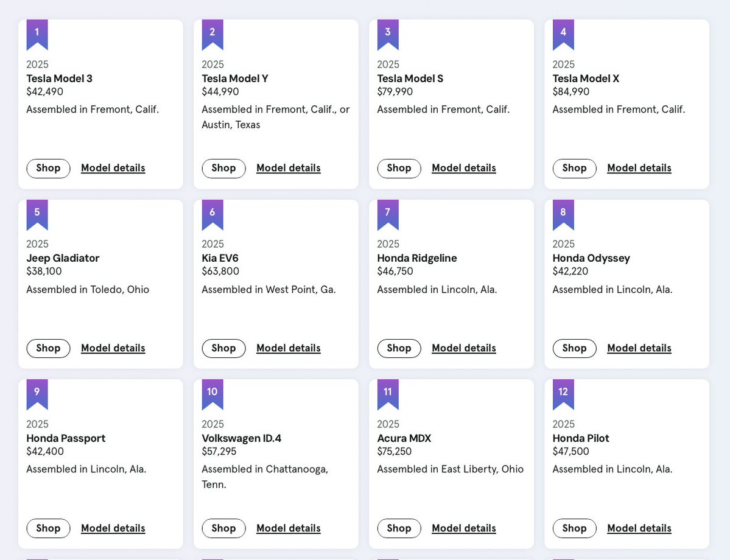Click the $84,990 price

(570, 92)
